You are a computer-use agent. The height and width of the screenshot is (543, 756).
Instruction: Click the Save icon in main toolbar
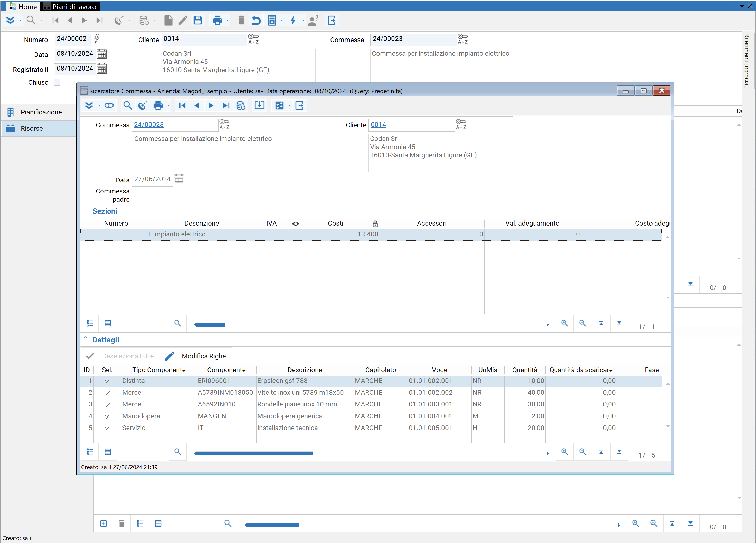pyautogui.click(x=198, y=20)
